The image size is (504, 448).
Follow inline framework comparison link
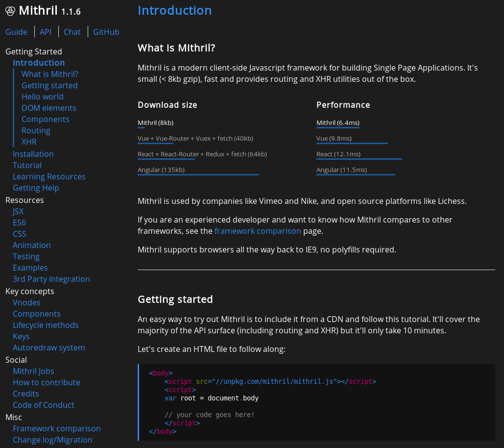pos(258,231)
